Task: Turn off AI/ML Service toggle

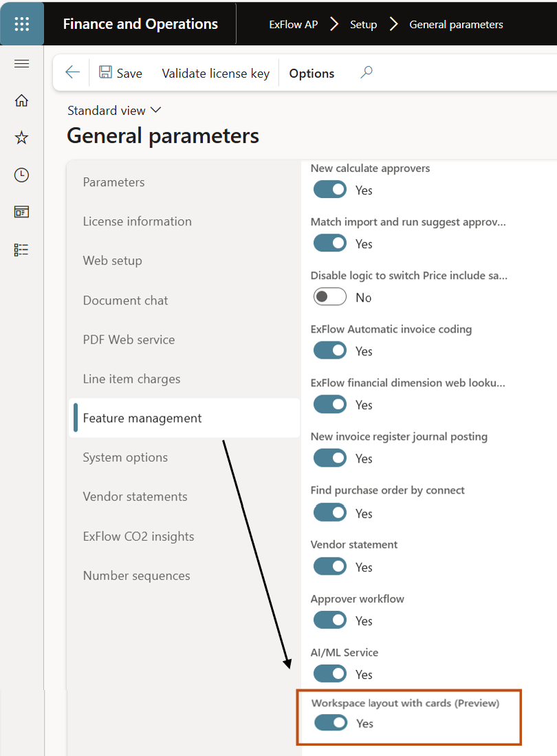Action: tap(330, 674)
